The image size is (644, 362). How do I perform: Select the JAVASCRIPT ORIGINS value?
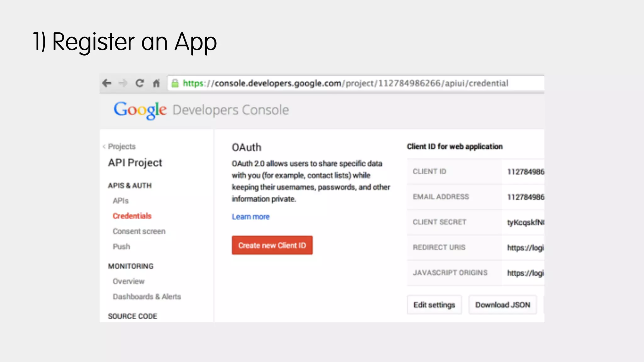click(525, 273)
